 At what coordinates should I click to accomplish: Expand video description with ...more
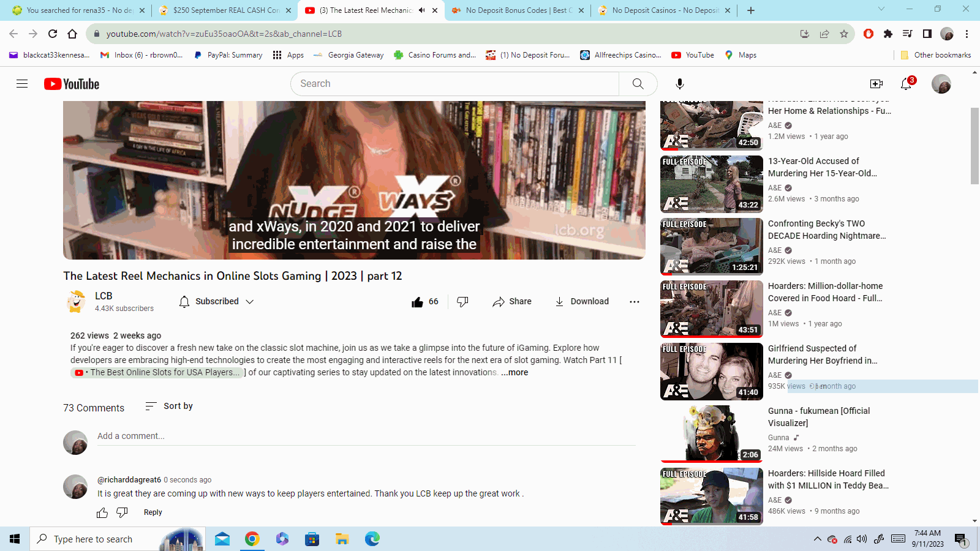[514, 372]
